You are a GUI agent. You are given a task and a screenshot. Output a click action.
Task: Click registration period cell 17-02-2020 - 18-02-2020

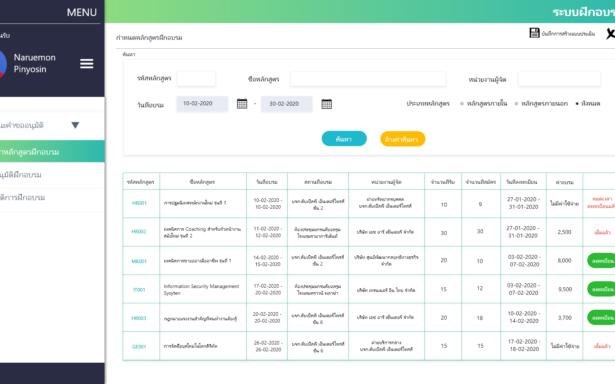pyautogui.click(x=523, y=345)
